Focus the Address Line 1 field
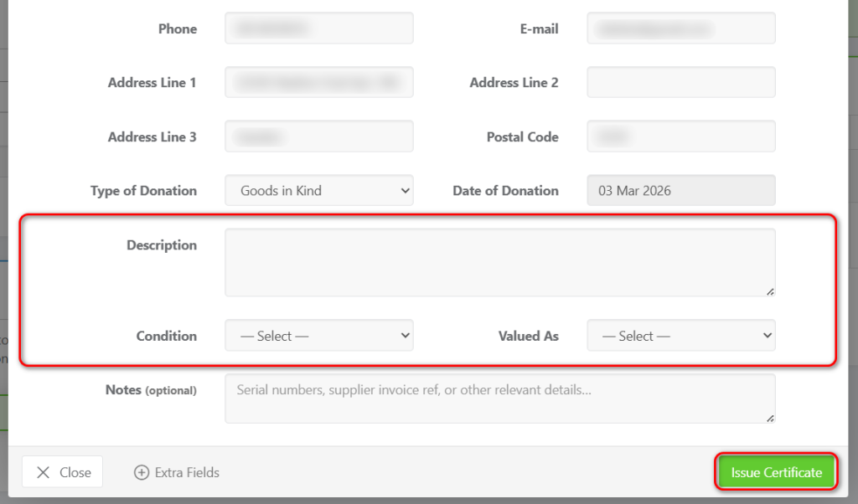Viewport: 858px width, 504px height. click(x=318, y=83)
